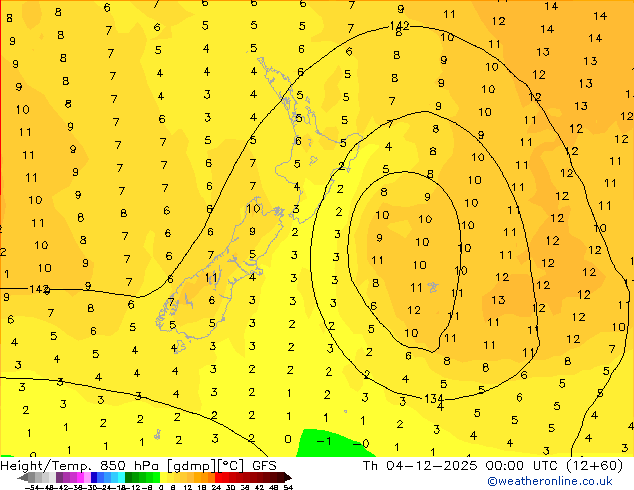Click the 142 contour label on the left edge
This screenshot has height=490, width=634.
coord(39,289)
